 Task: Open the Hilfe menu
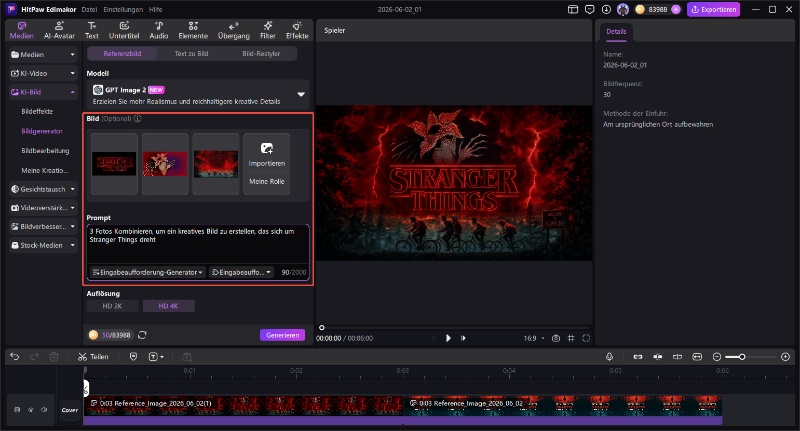[156, 9]
